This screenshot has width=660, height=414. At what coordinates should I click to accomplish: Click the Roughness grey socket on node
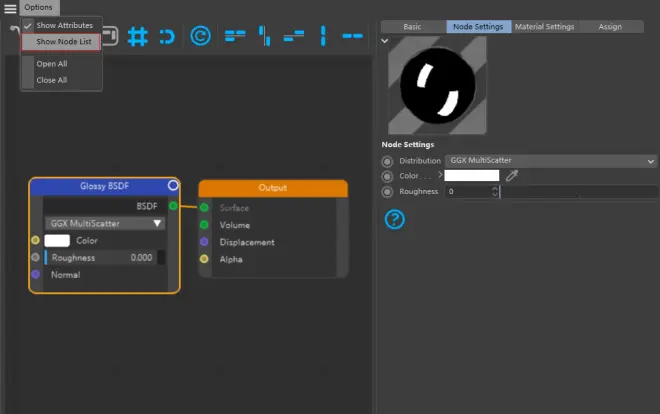point(35,257)
